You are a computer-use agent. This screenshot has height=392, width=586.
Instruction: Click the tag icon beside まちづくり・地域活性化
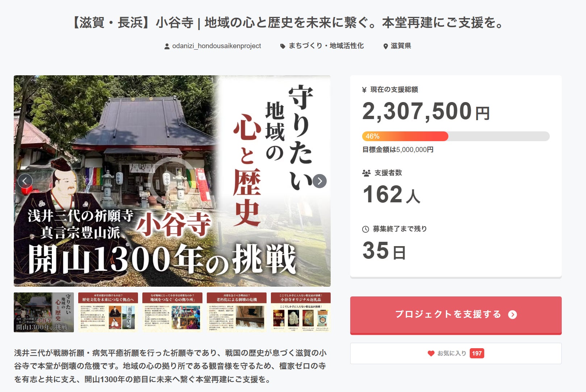[x=282, y=46]
